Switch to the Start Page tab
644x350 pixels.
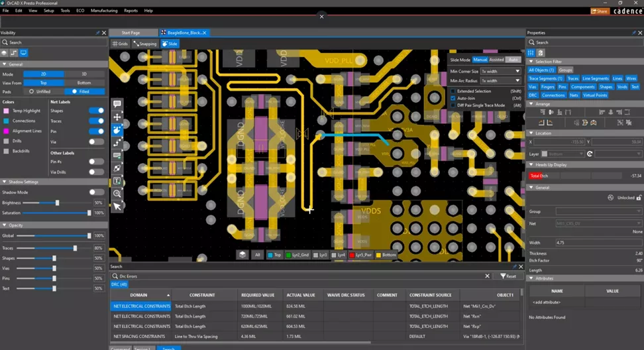[131, 32]
